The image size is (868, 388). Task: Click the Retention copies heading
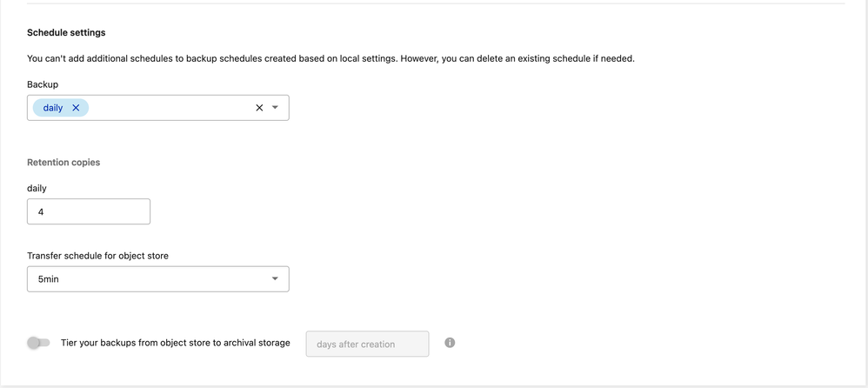pos(63,162)
